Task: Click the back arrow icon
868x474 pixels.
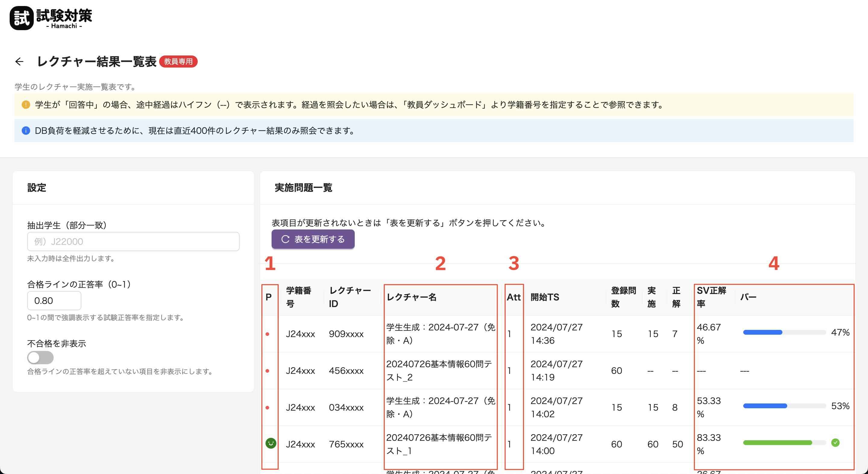Action: pyautogui.click(x=19, y=61)
